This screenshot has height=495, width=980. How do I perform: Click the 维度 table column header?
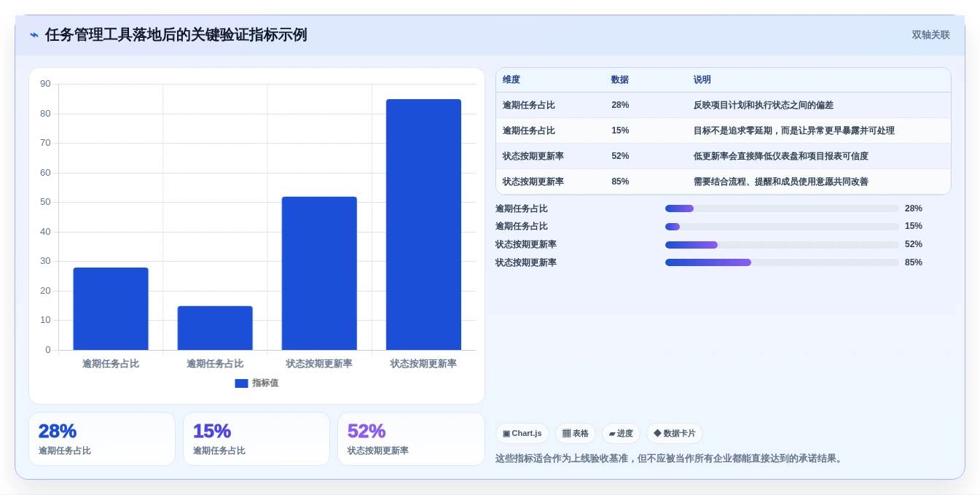click(x=511, y=79)
